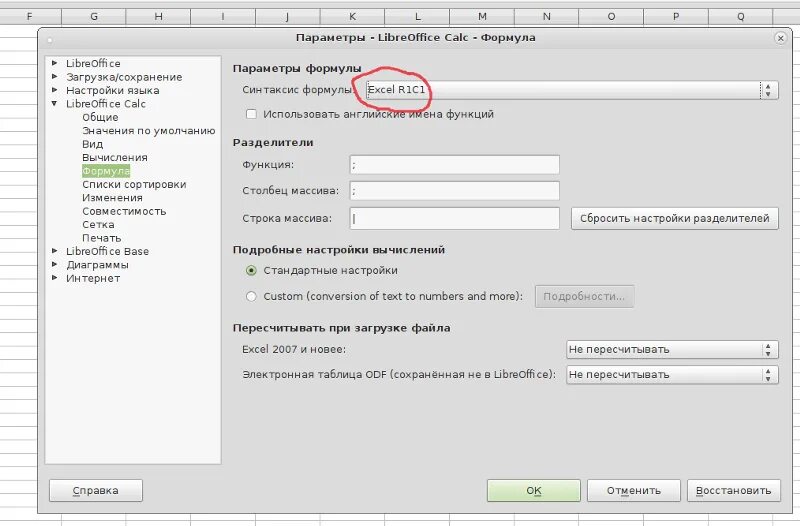Viewport: 800px width, 526px height.
Task: Select column M header in spreadsheet
Action: point(482,16)
